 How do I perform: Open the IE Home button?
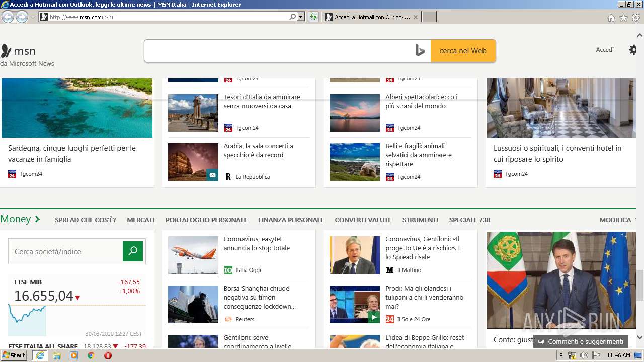[x=611, y=18]
